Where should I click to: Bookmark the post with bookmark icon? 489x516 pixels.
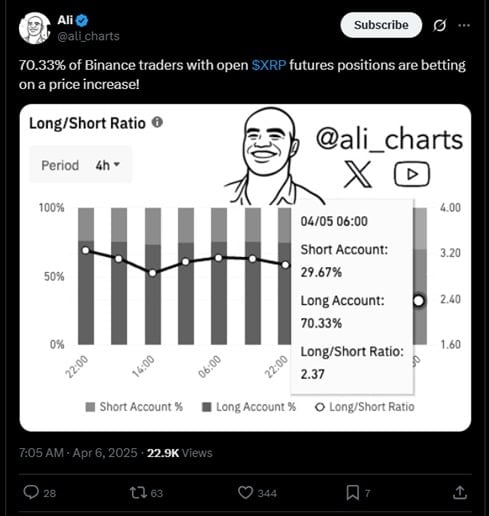pos(352,493)
